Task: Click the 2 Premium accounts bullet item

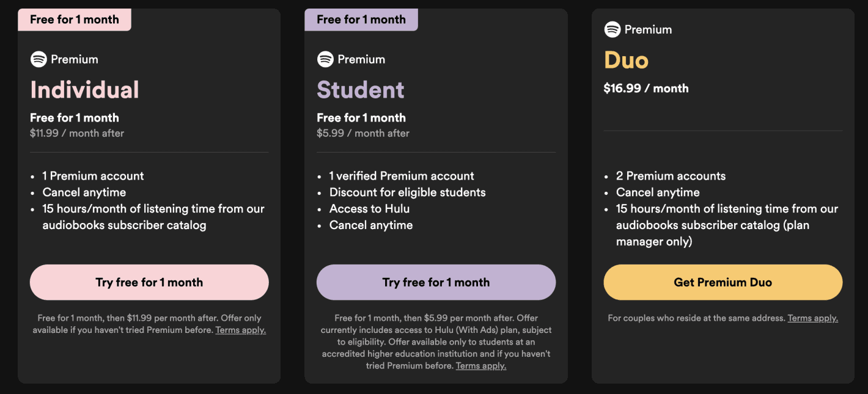Action: [671, 176]
